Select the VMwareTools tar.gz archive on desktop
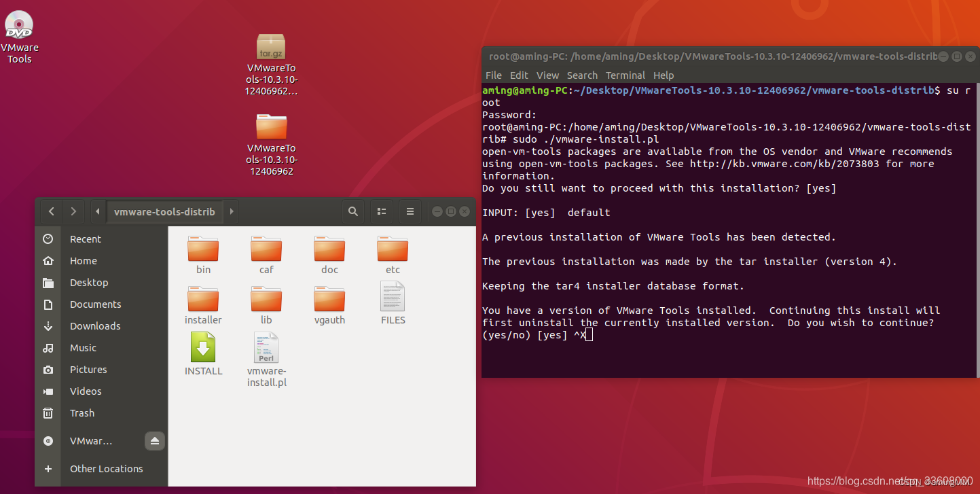This screenshot has width=980, height=494. 272,65
